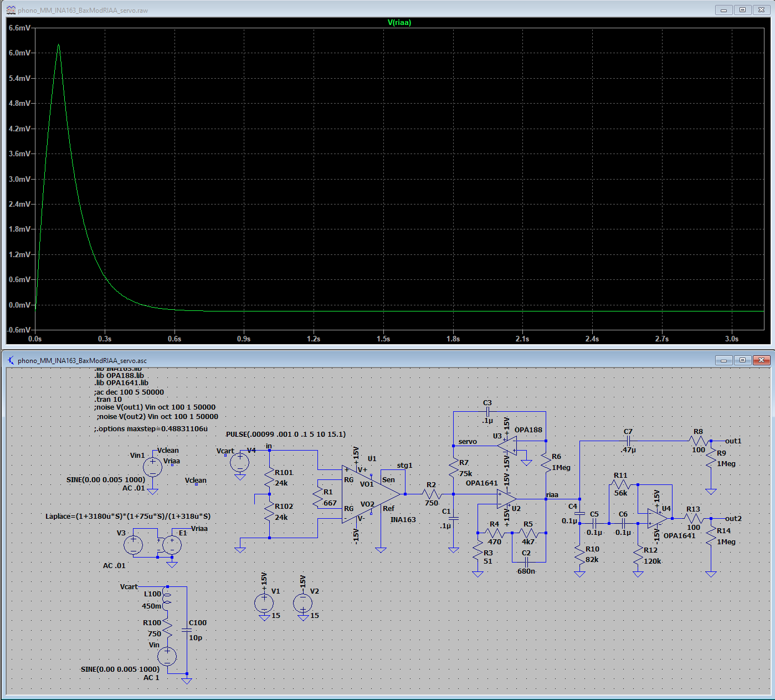Viewport: 775px width, 700px height.
Task: Click the ;ac dec 100 5 50000 comment
Action: click(x=129, y=392)
